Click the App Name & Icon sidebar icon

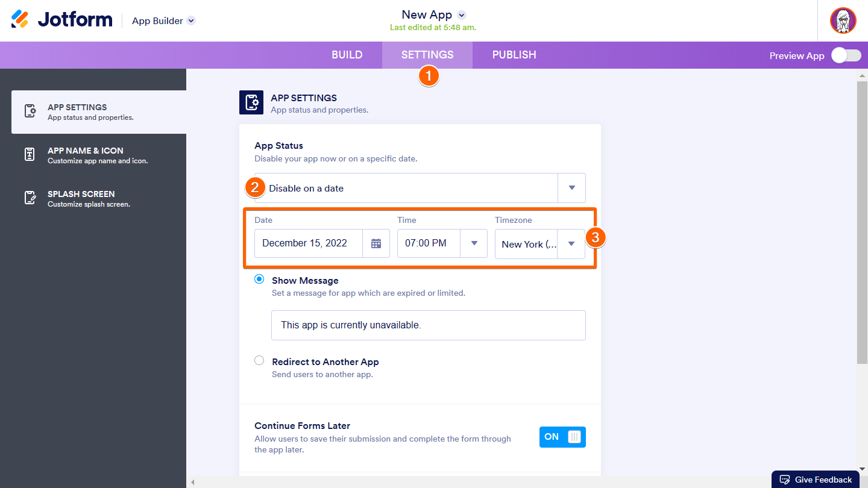pyautogui.click(x=30, y=155)
